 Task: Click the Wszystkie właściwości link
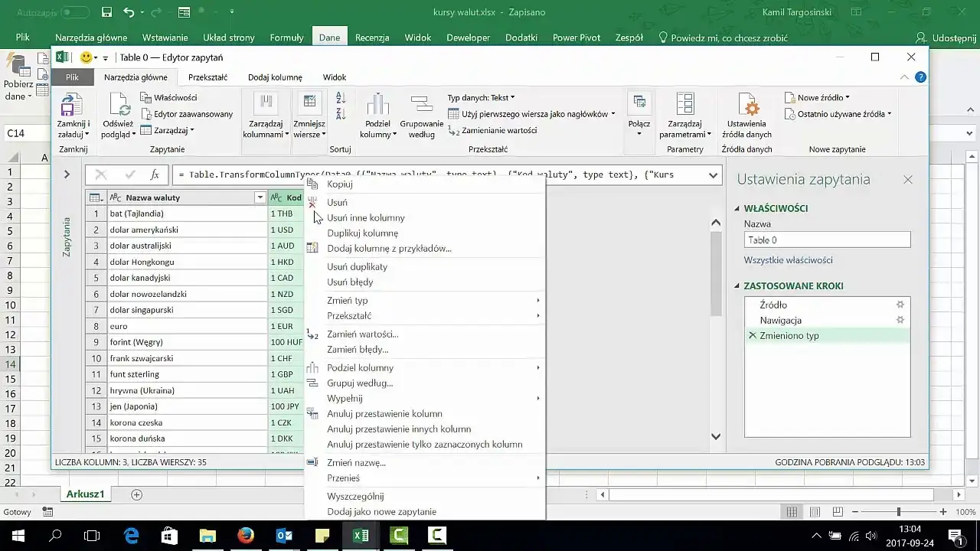click(x=788, y=260)
